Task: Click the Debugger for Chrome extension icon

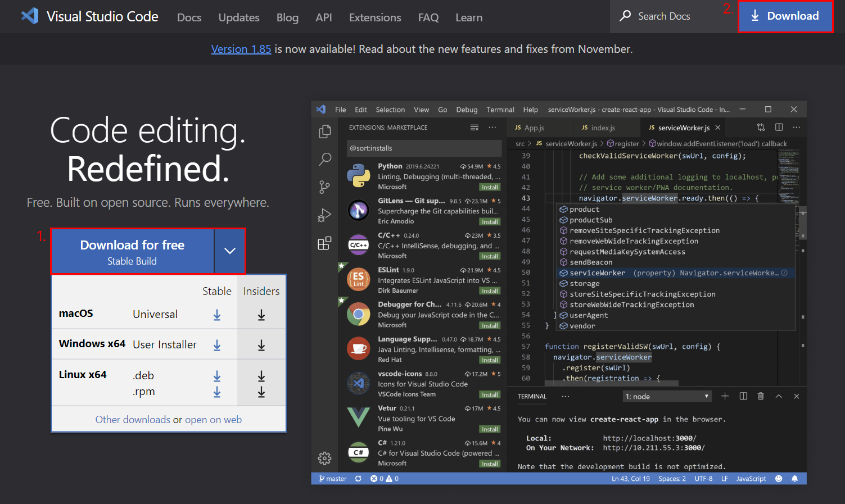Action: pos(358,315)
